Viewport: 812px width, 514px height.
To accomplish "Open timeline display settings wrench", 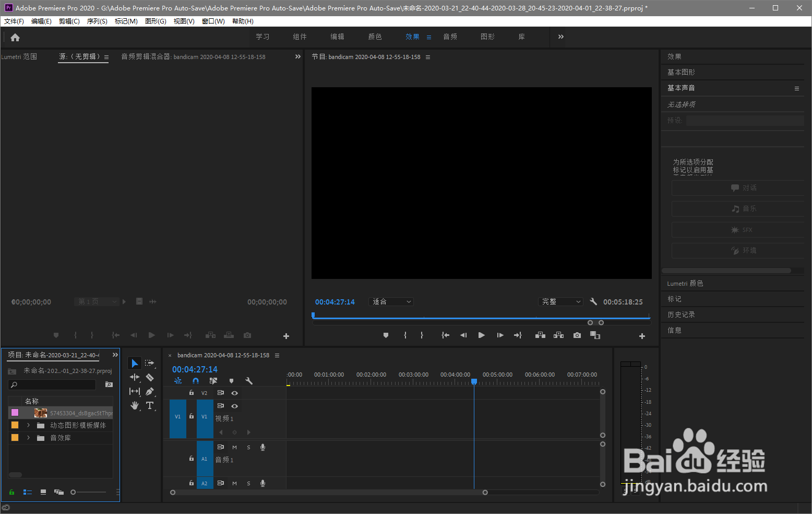I will [x=249, y=381].
